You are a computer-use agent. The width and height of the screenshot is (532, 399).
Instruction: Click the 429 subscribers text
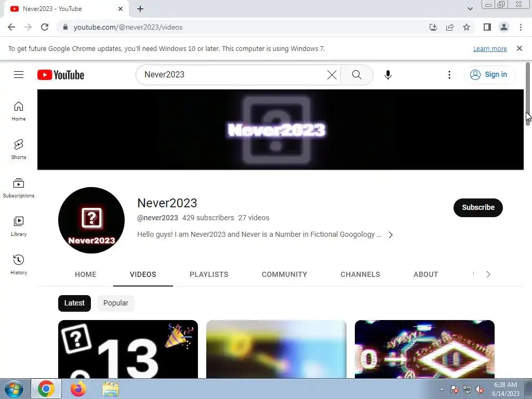208,218
